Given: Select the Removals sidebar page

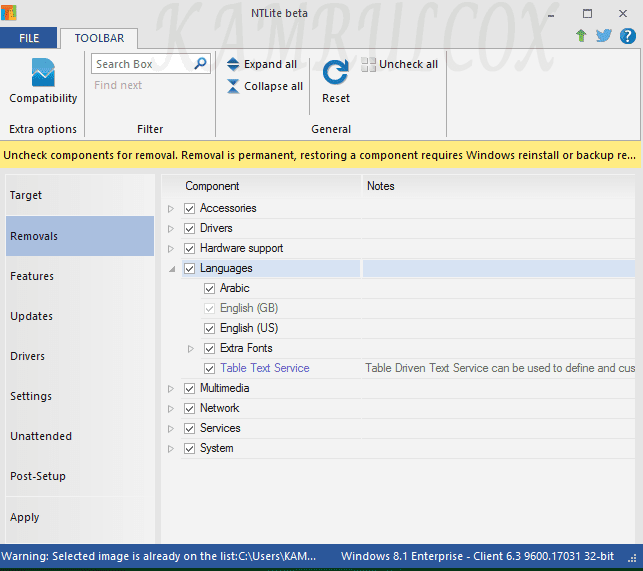Looking at the screenshot, I should click(x=80, y=236).
